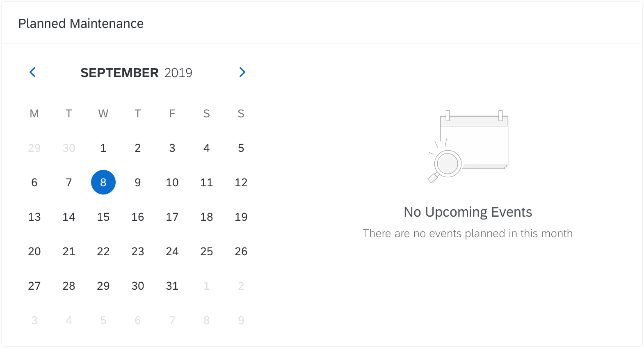Pick date 15 in the calendar
644x348 pixels.
tap(103, 217)
